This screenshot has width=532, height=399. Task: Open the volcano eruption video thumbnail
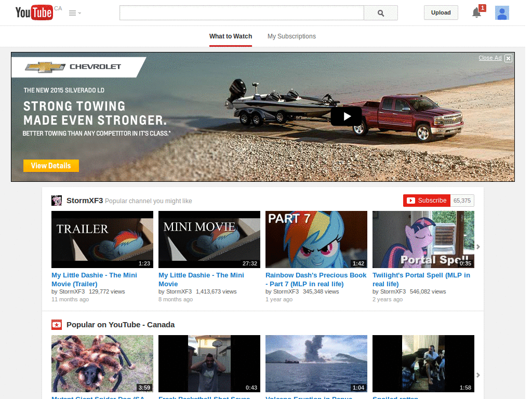point(316,364)
